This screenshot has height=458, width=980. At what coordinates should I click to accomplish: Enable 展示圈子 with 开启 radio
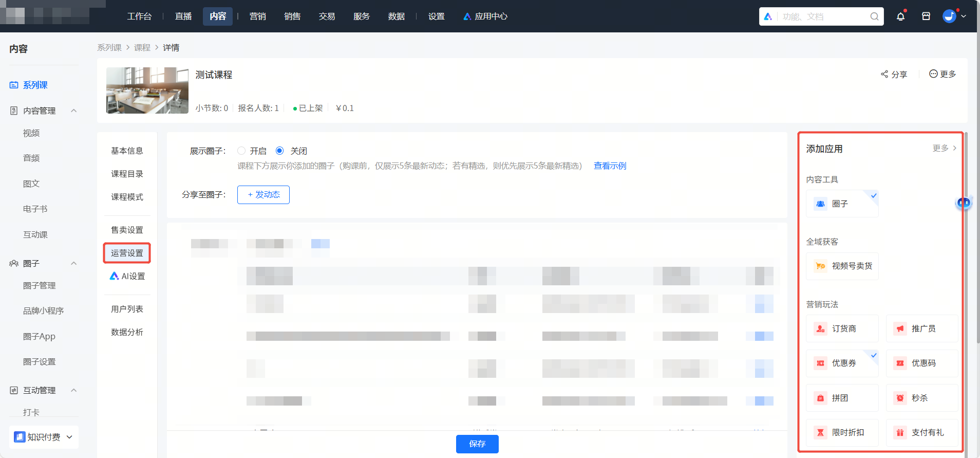click(241, 151)
